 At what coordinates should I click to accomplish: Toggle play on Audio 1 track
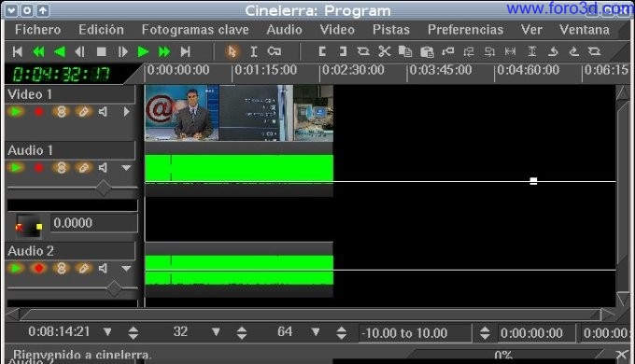(17, 168)
